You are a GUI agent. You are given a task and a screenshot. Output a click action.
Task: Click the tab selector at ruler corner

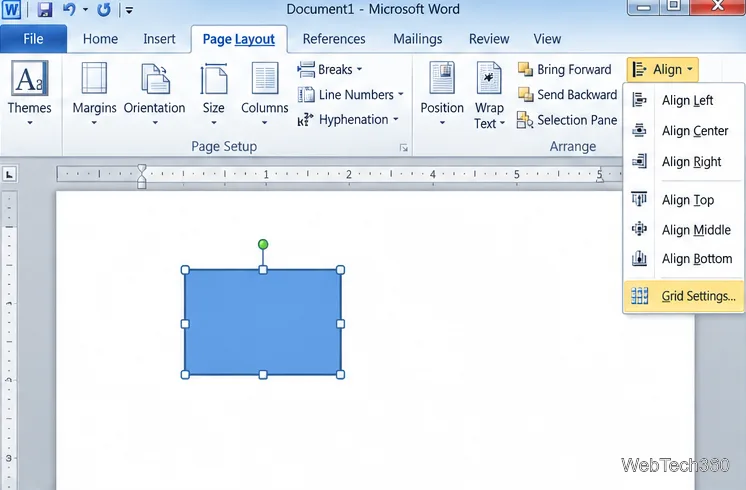[10, 174]
